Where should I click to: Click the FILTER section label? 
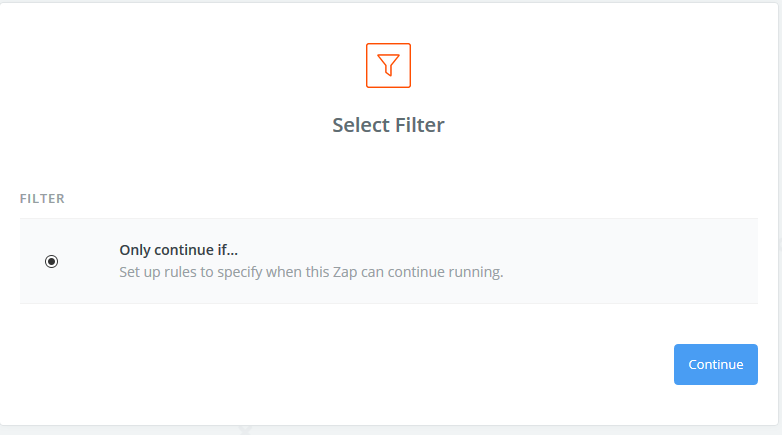42,198
